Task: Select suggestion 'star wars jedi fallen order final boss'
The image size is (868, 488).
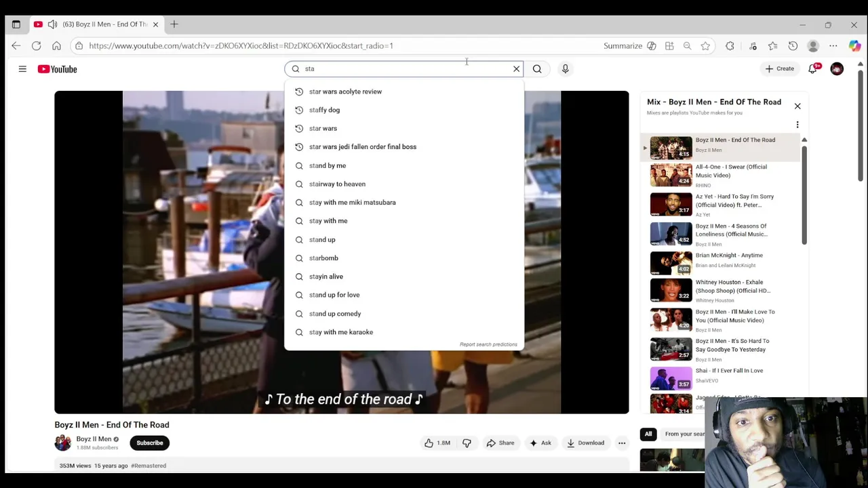Action: point(404,147)
